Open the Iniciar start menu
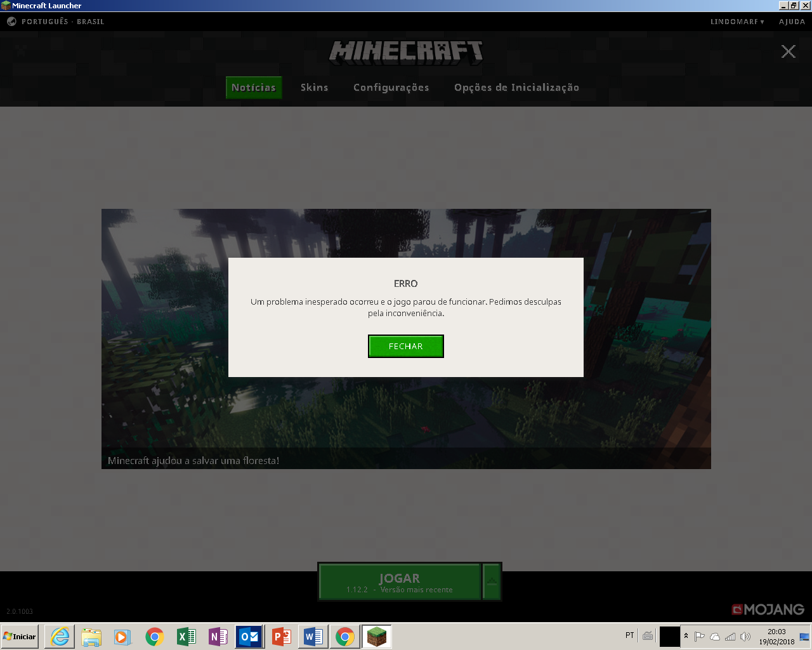The width and height of the screenshot is (812, 650). click(x=20, y=637)
